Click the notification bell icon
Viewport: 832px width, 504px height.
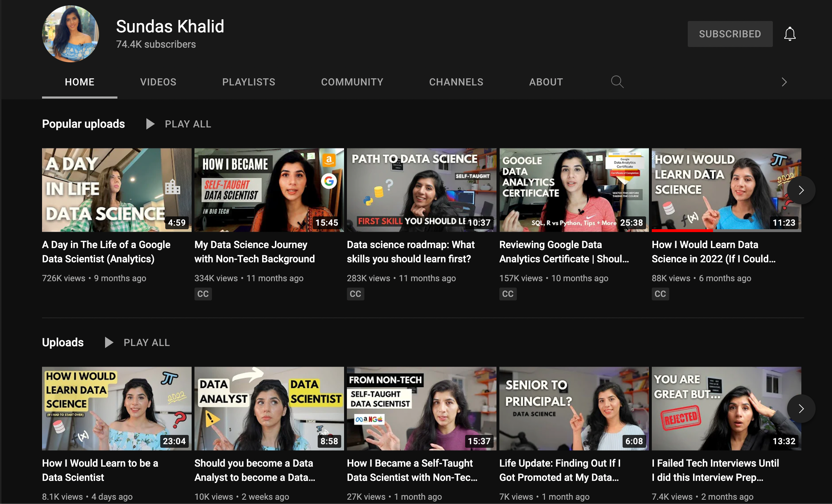click(790, 34)
